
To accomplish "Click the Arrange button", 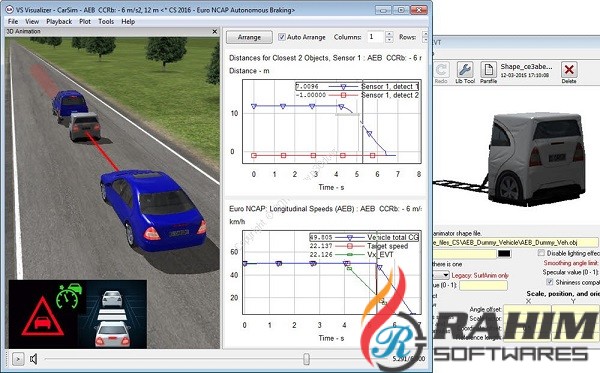I will click(x=249, y=37).
